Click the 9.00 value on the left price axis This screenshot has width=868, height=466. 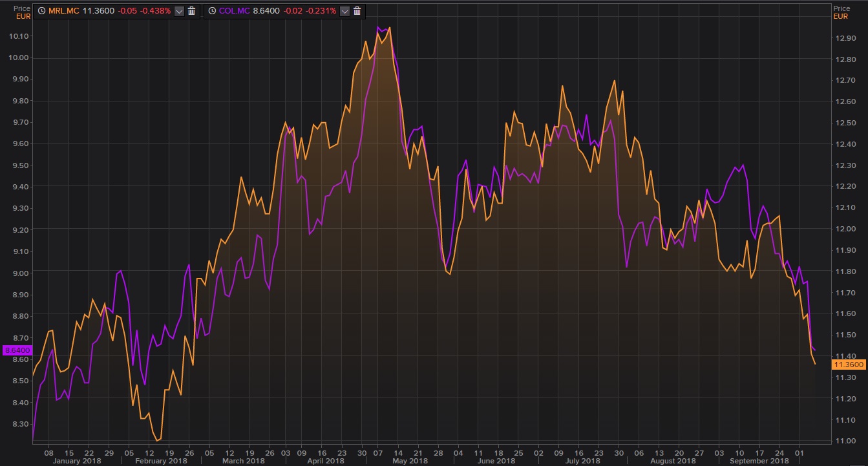22,273
